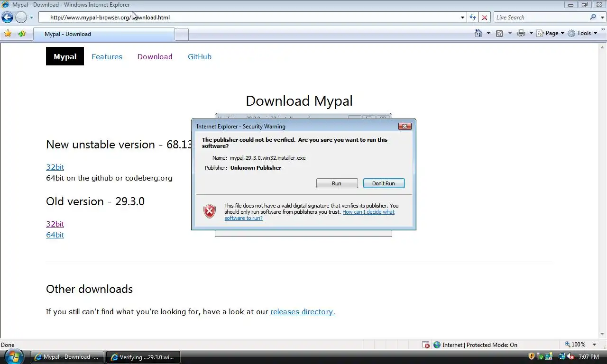Viewport: 607px width, 364px height.
Task: Click the Windows security shield tray icon
Action: coord(532,356)
